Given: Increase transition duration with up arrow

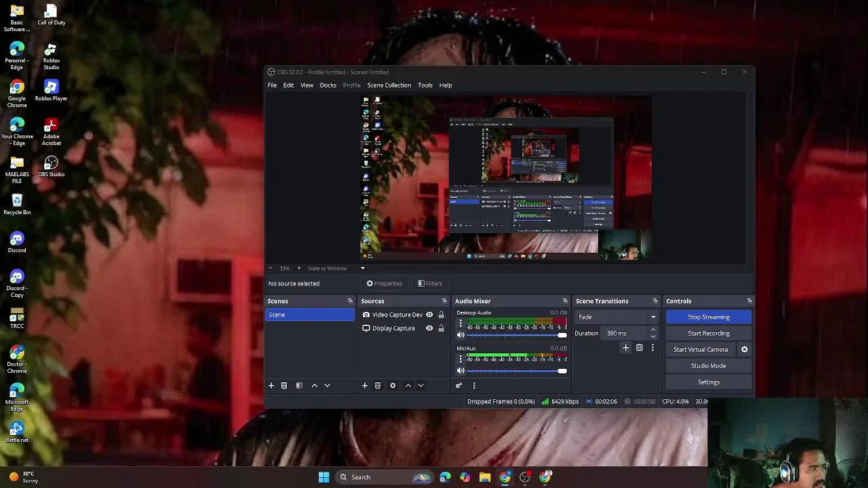Looking at the screenshot, I should coord(653,330).
